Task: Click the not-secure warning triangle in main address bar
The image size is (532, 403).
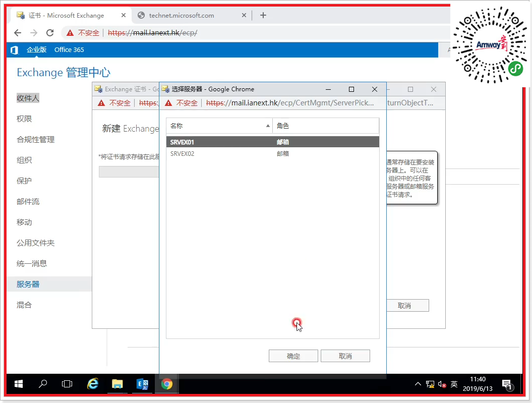Action: 70,33
